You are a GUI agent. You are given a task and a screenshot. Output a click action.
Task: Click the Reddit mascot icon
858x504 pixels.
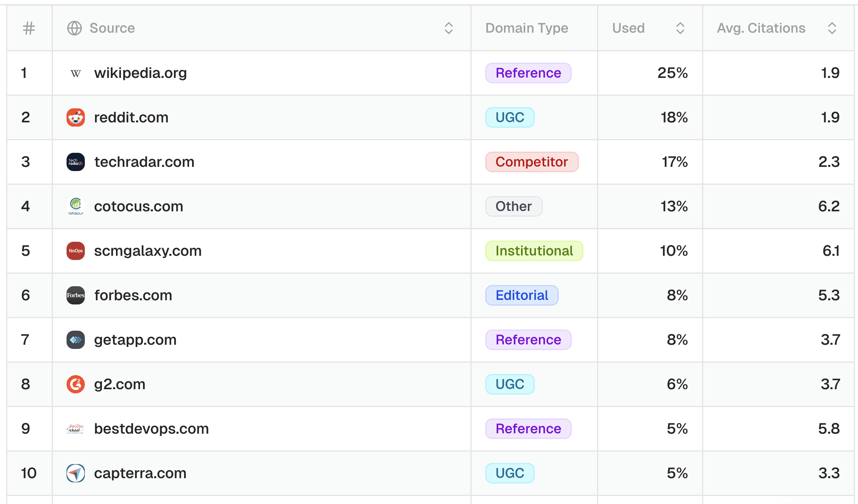pos(76,117)
